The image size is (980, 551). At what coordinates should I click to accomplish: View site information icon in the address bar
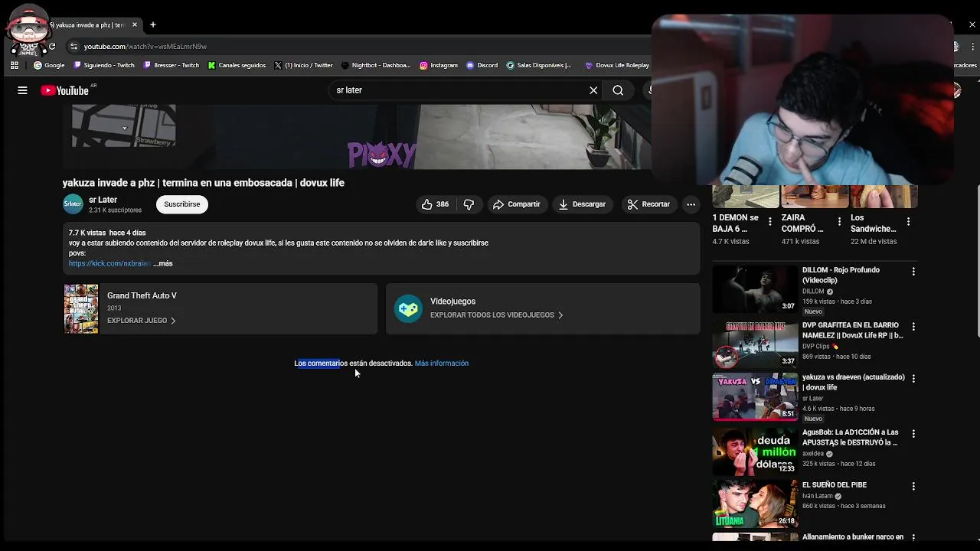pos(73,47)
